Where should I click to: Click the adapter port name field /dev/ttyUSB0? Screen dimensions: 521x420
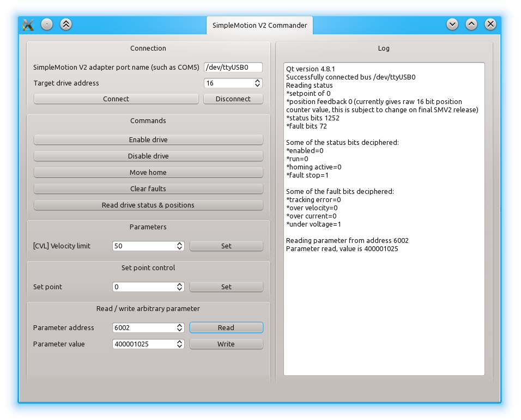click(x=233, y=67)
